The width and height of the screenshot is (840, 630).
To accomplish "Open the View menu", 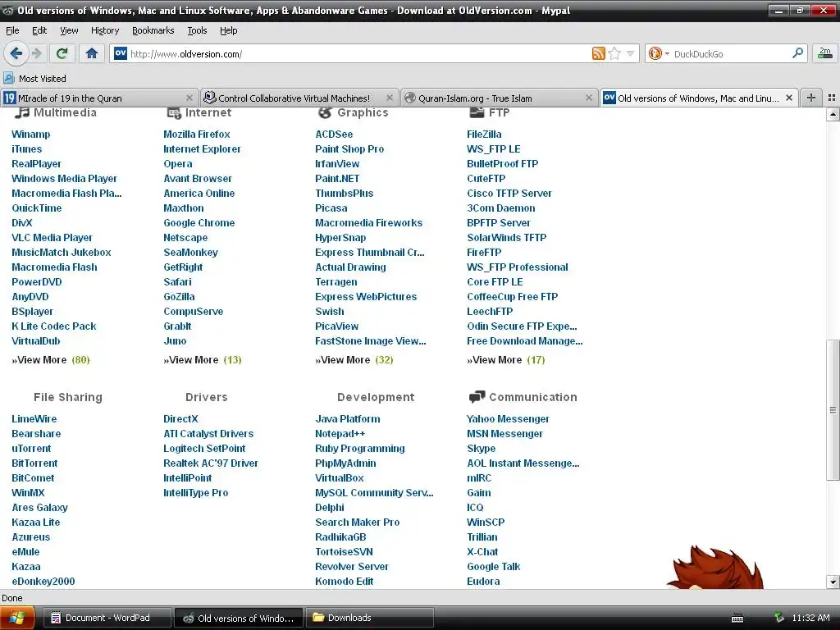I will tap(69, 30).
